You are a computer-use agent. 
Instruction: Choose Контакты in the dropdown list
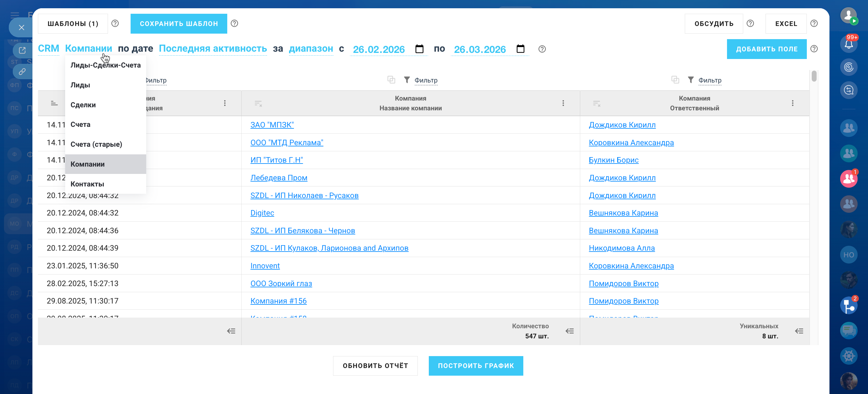[x=87, y=184]
